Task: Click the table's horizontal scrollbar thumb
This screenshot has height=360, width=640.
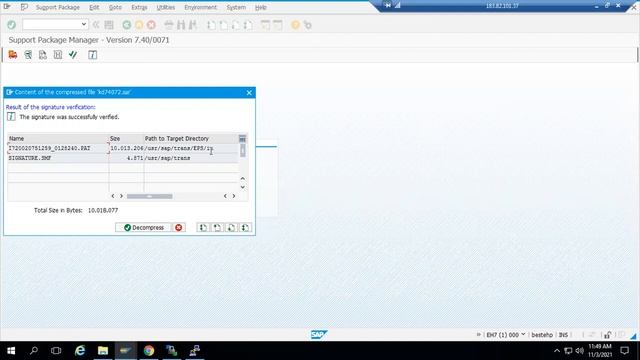Action: pos(149,196)
